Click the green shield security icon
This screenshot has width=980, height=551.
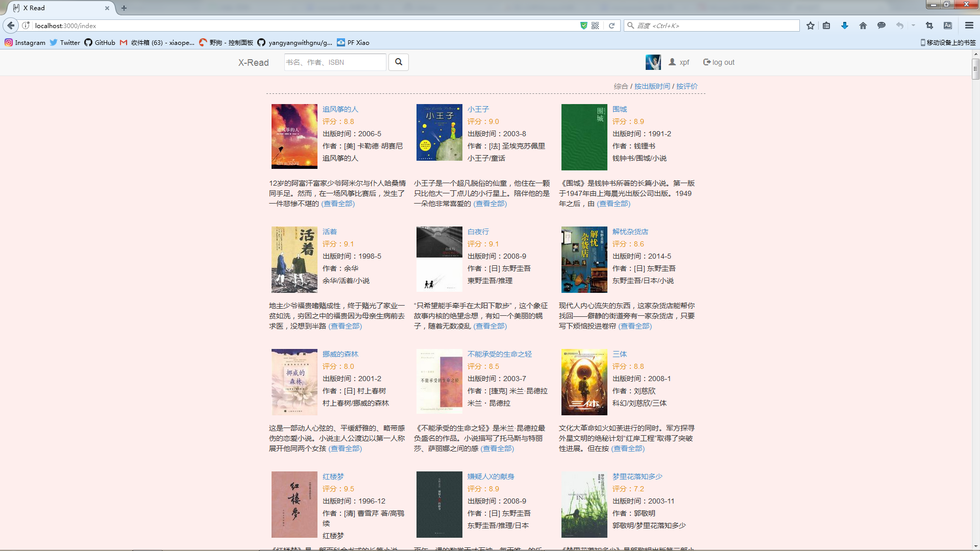pyautogui.click(x=584, y=26)
